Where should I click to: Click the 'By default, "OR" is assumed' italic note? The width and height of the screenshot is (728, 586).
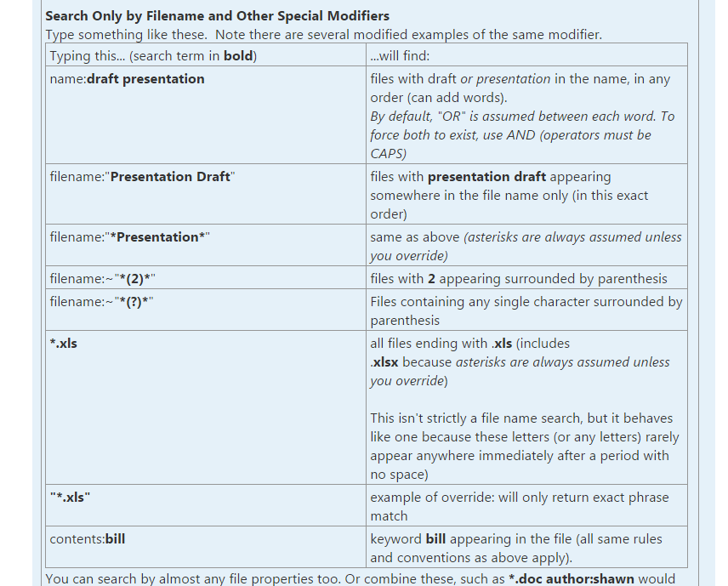click(x=522, y=134)
